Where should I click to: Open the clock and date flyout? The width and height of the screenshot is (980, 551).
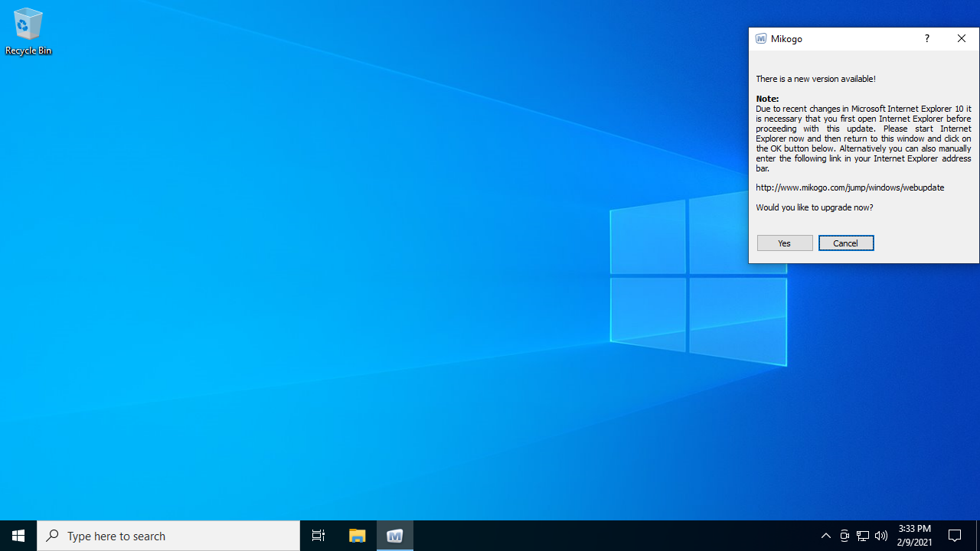tap(915, 536)
